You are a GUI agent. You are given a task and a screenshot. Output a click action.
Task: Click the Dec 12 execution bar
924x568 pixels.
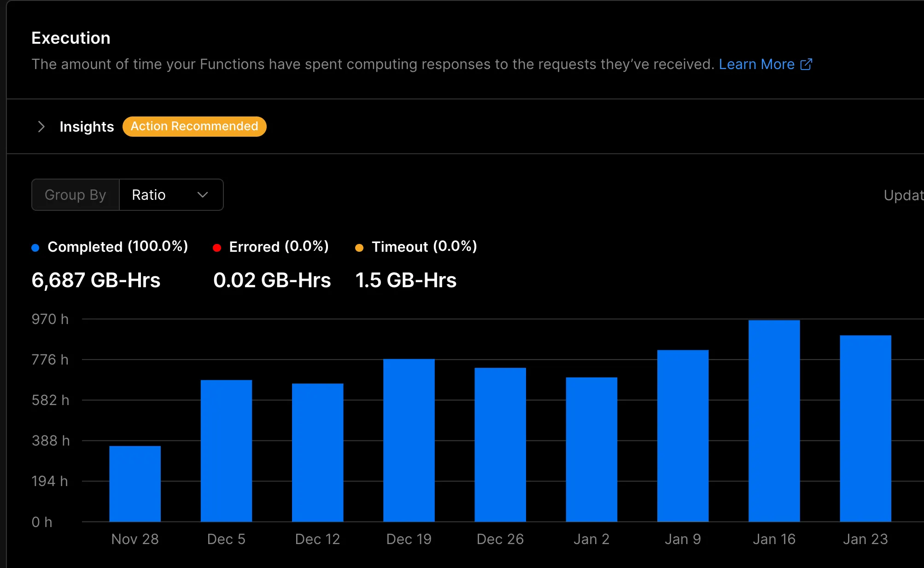pyautogui.click(x=317, y=452)
